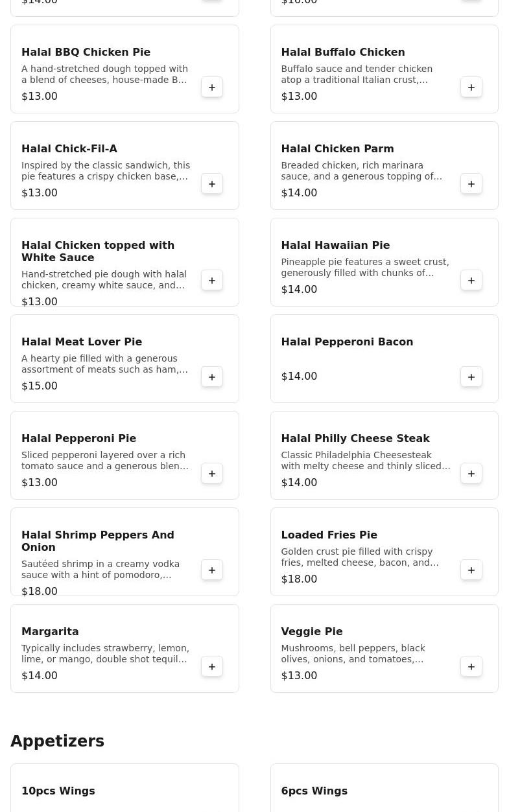Image resolution: width=509 pixels, height=812 pixels.
Task: Open Halal Meat Lover Pie description
Action: click(x=104, y=364)
